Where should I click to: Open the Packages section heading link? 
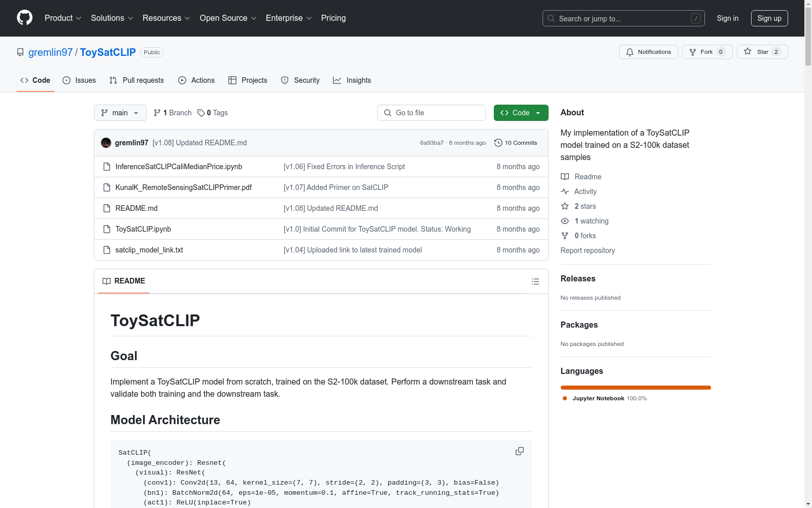(579, 325)
